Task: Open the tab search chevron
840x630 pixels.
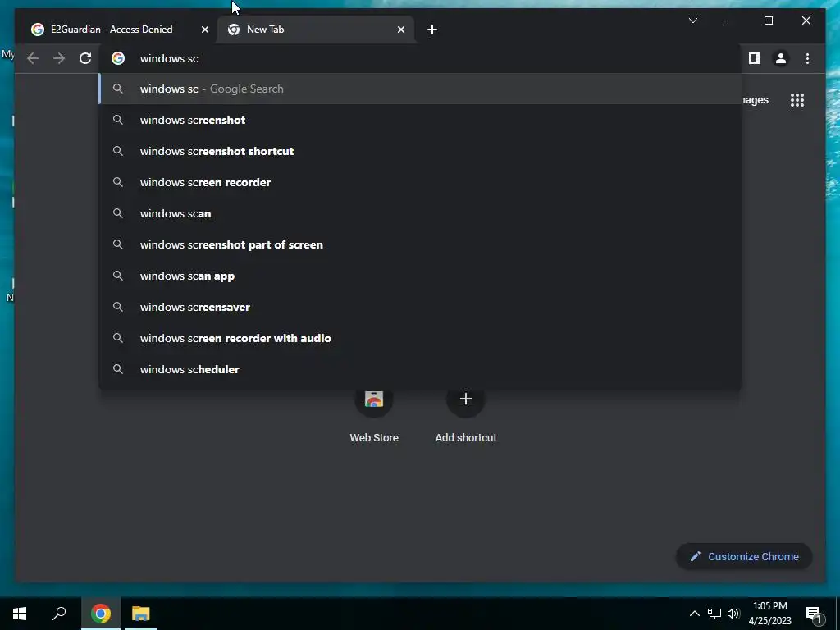Action: pos(692,21)
